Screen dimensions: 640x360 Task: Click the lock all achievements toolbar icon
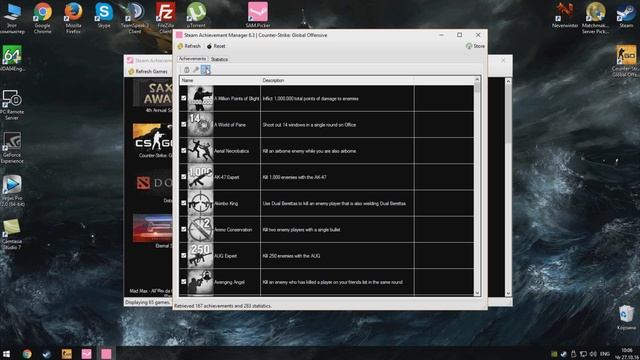pyautogui.click(x=187, y=70)
